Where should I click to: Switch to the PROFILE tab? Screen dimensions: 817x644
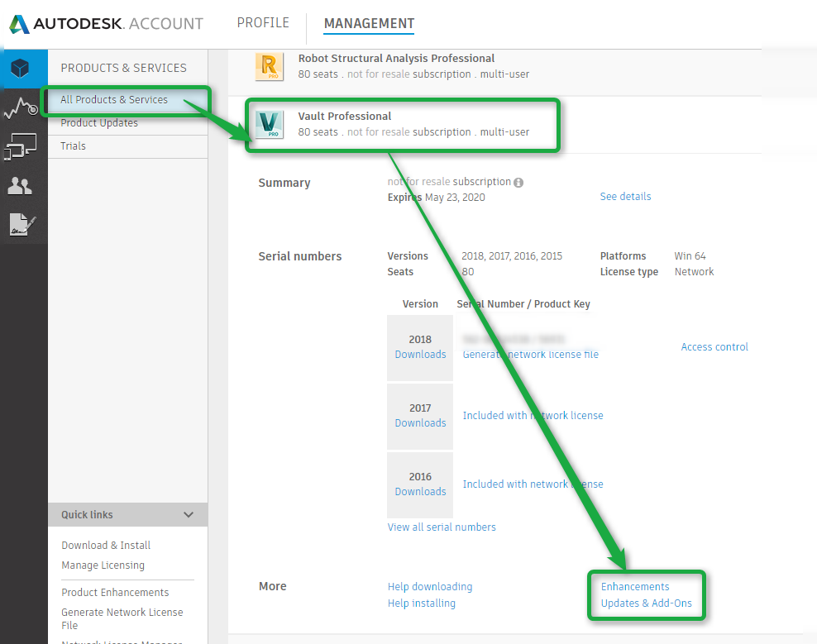[263, 23]
